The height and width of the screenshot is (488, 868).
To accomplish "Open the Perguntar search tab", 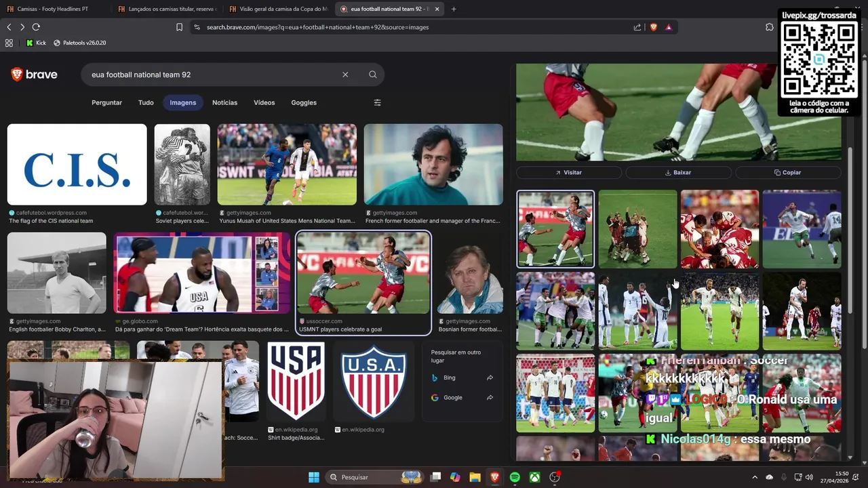I will [106, 102].
